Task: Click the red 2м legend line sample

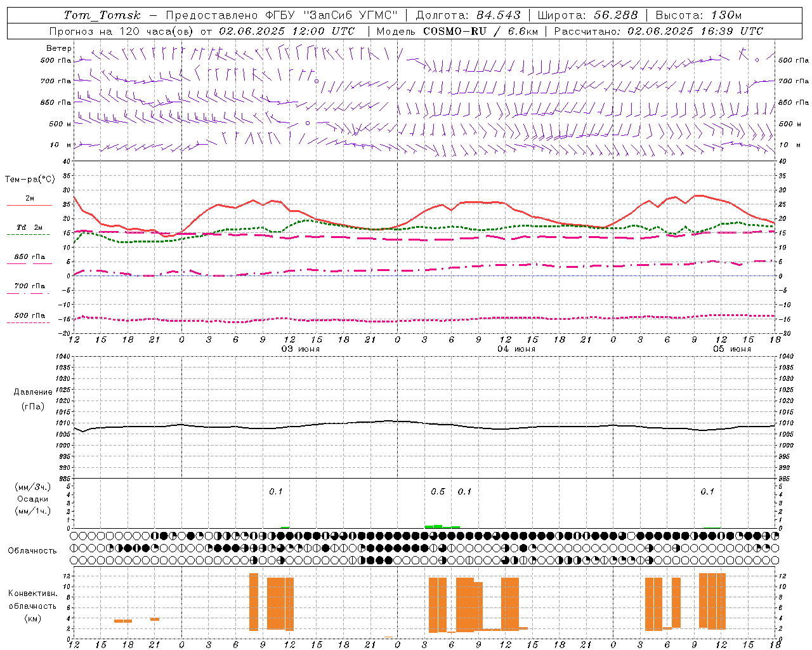Action: click(29, 206)
